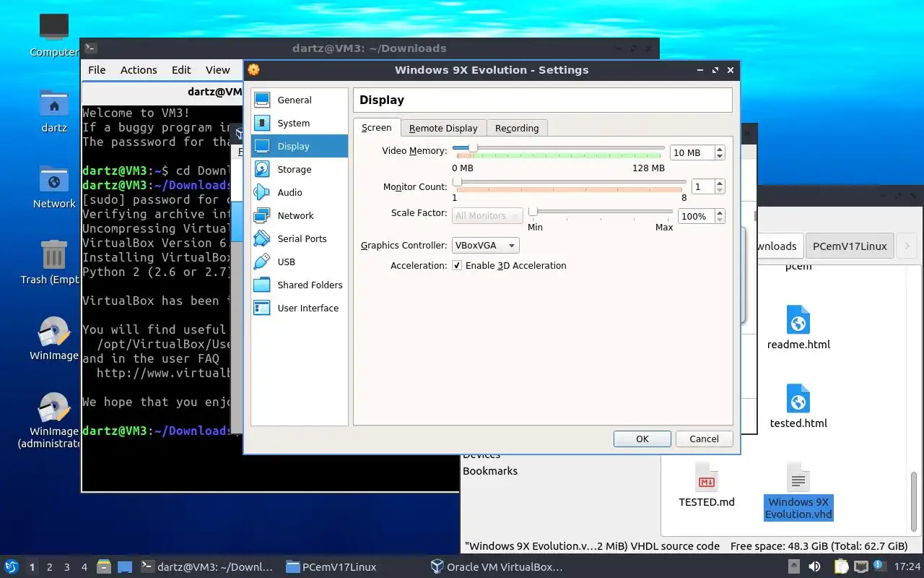The height and width of the screenshot is (578, 924).
Task: Select the Audio settings category
Action: [299, 192]
